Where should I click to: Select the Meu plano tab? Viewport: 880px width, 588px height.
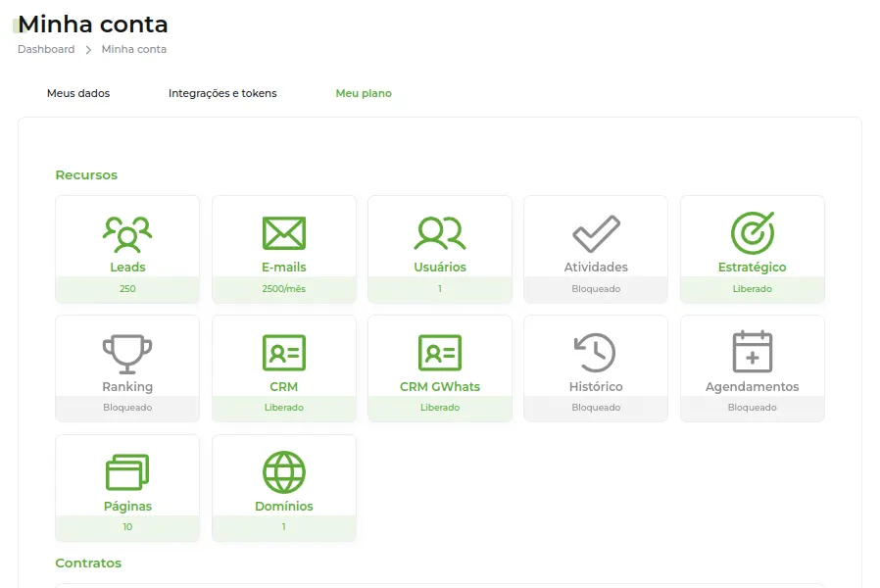point(364,93)
